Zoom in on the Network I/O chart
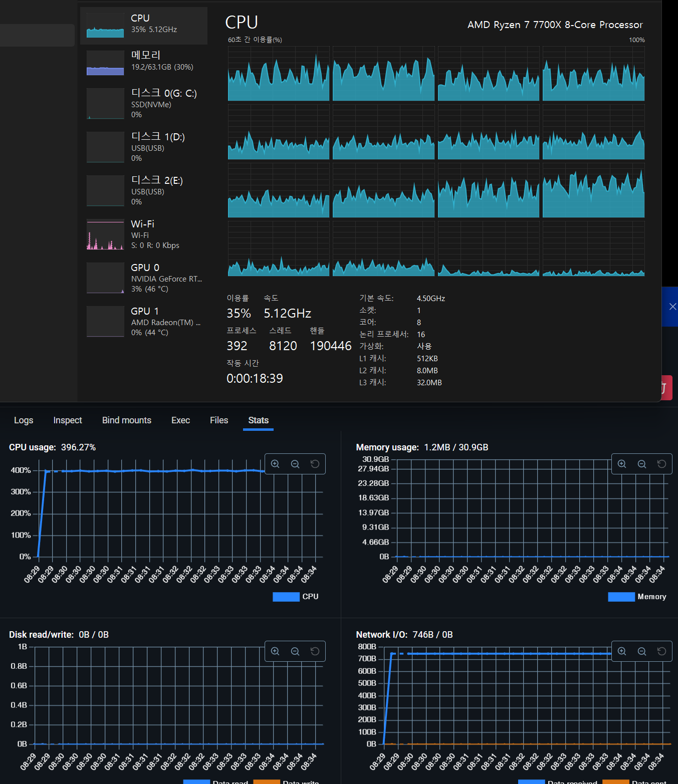 click(x=622, y=651)
